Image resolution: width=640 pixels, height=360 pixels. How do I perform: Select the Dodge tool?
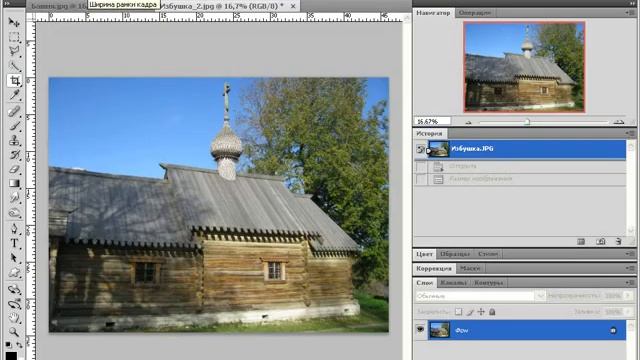point(14,213)
